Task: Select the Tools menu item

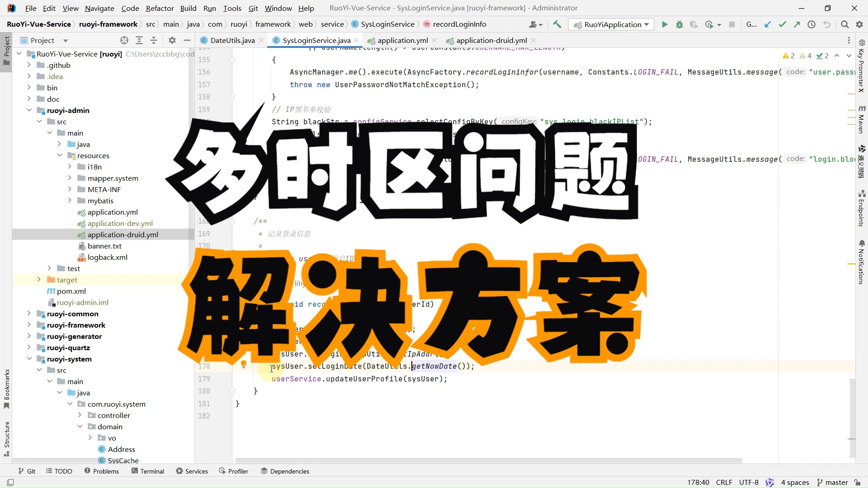Action: coord(232,8)
